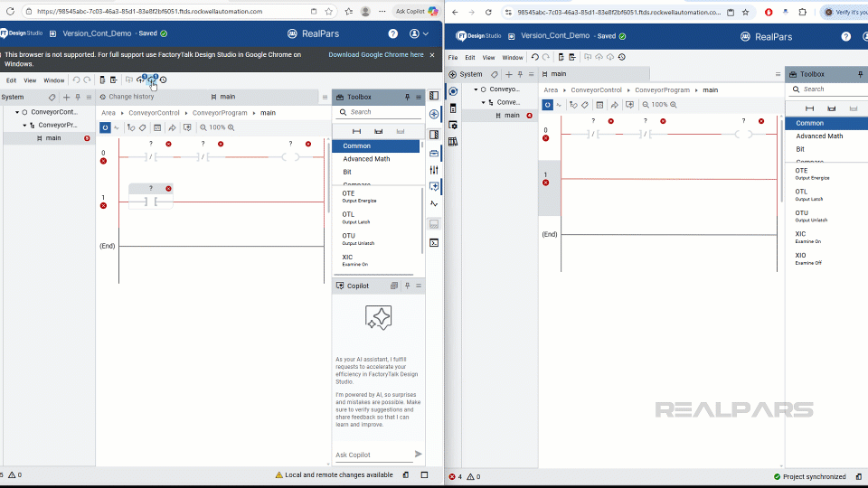Click the Project synchronized status text
Image resolution: width=868 pixels, height=488 pixels.
coord(815,477)
